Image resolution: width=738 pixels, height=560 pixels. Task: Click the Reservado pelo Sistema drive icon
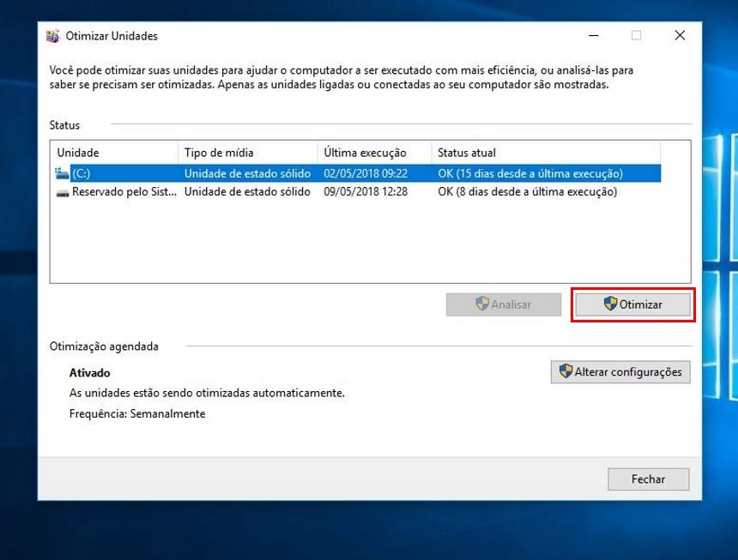coord(63,192)
